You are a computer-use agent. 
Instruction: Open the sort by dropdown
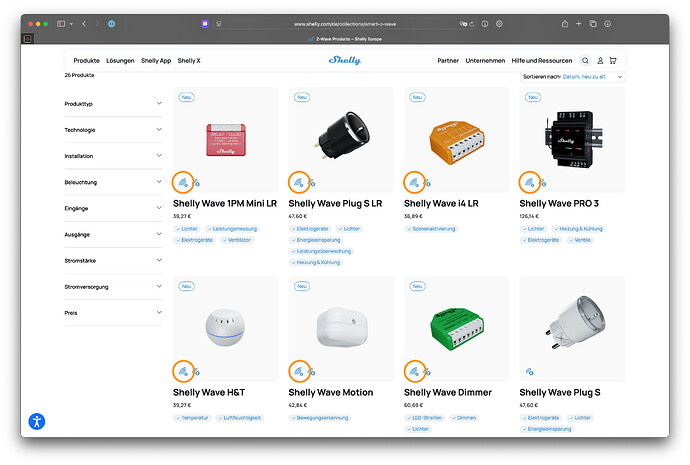(573, 77)
